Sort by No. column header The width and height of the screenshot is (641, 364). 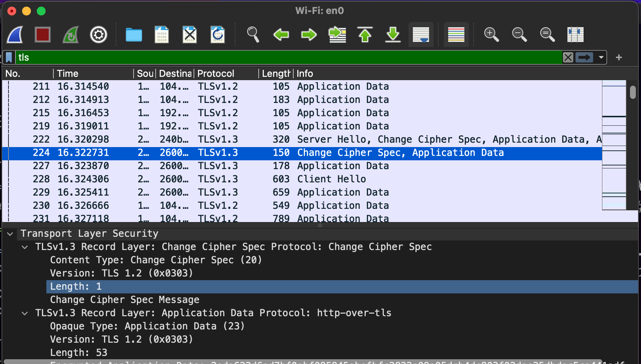tap(28, 74)
